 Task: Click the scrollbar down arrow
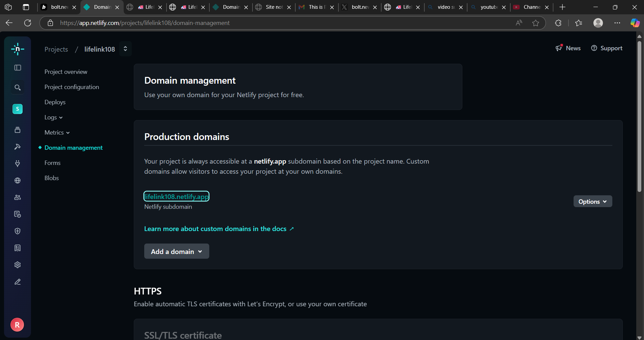[x=639, y=337]
